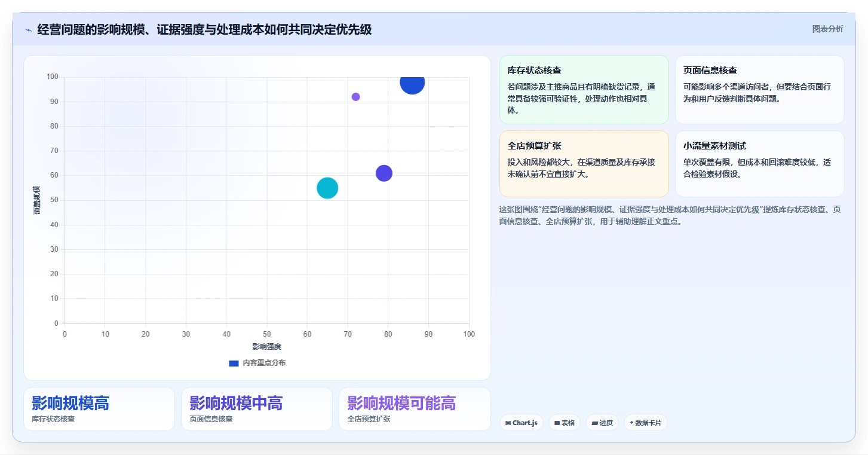Click the description text starting 投入和风险都较大
This screenshot has height=455, width=868.
581,168
